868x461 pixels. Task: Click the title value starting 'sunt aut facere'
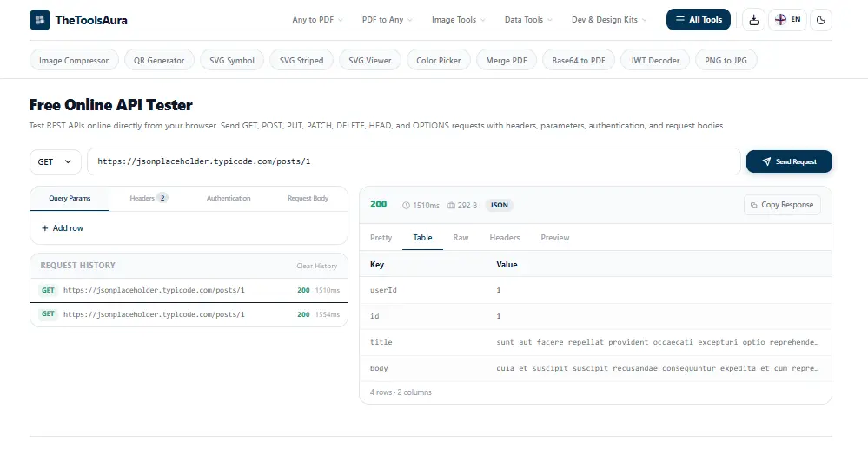point(657,342)
